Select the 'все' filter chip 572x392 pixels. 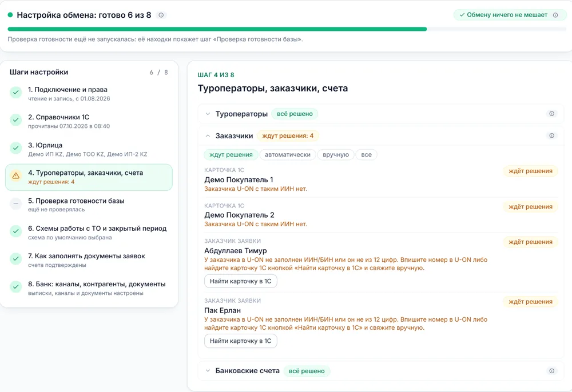366,154
